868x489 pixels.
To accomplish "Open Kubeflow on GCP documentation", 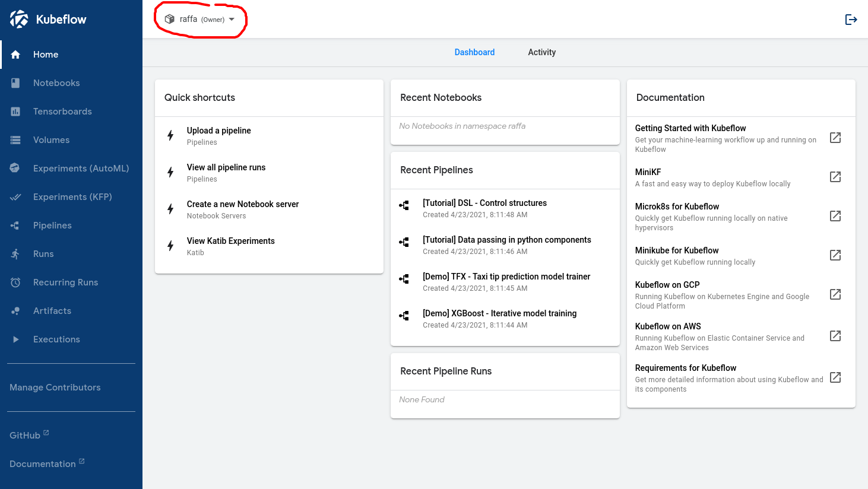I will (741, 294).
